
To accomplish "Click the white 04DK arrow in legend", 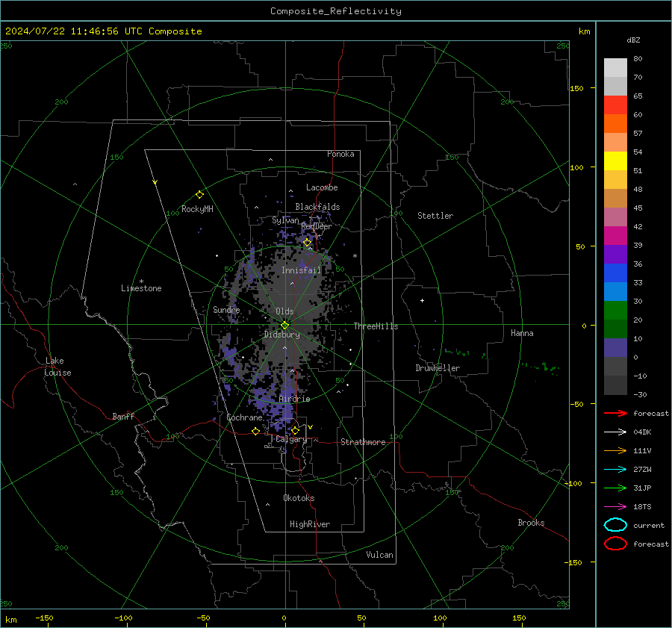I will (615, 432).
